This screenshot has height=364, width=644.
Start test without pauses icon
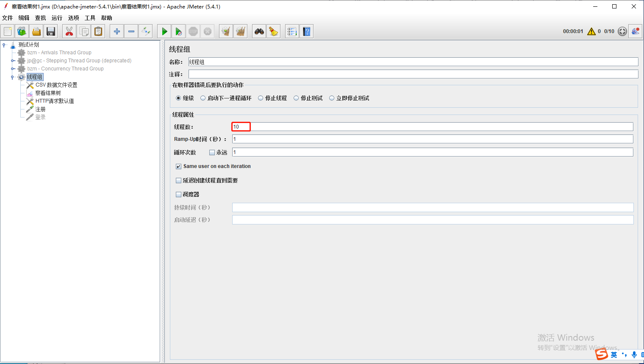point(179,31)
